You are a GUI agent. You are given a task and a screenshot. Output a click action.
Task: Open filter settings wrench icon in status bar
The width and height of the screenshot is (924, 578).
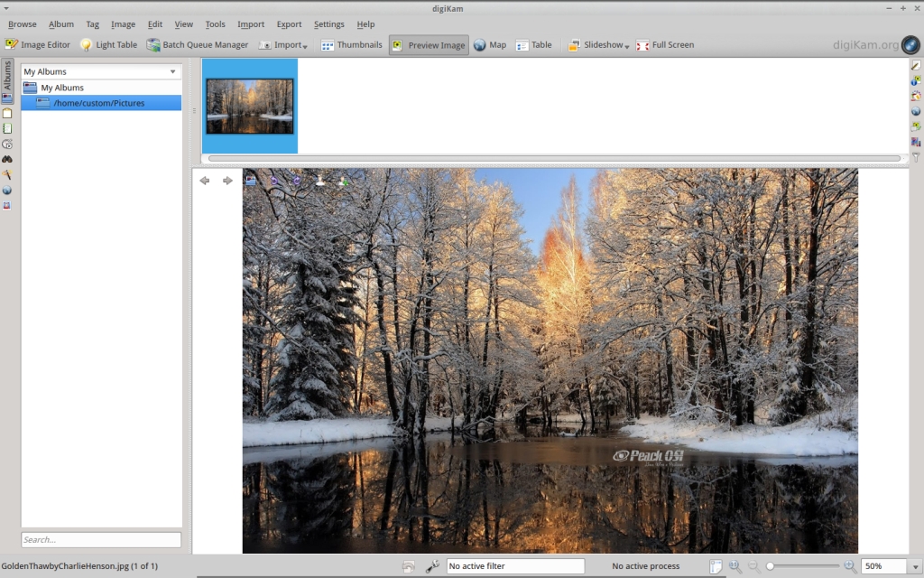[432, 566]
